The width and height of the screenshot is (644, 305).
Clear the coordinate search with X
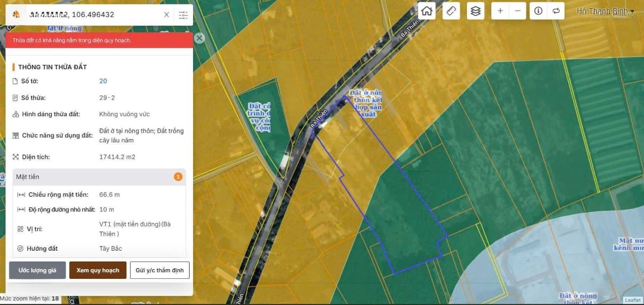pyautogui.click(x=166, y=15)
